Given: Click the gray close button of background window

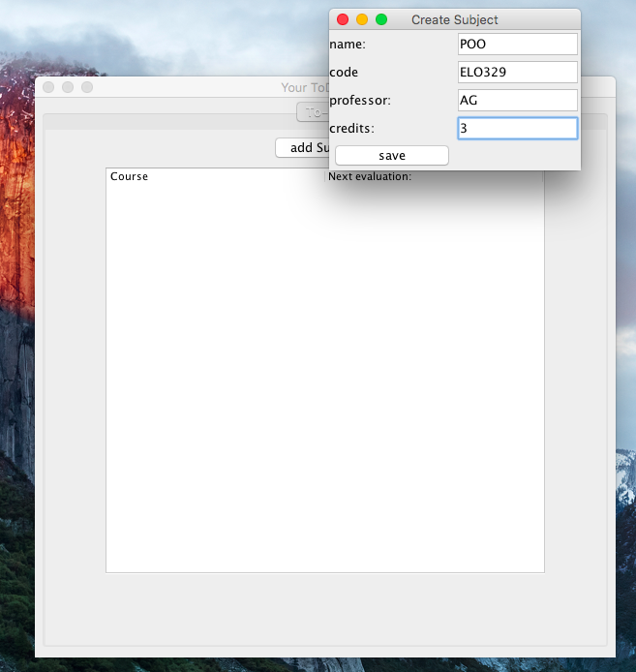Looking at the screenshot, I should click(48, 87).
